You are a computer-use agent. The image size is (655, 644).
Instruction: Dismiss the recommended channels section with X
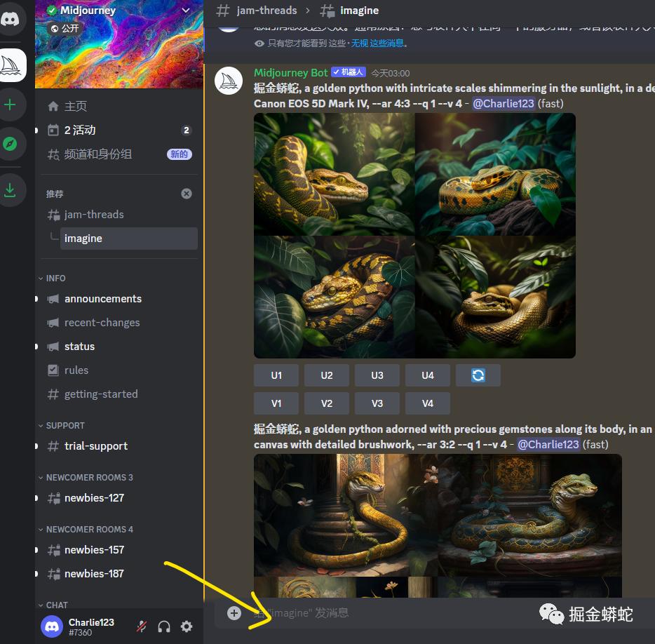(187, 194)
